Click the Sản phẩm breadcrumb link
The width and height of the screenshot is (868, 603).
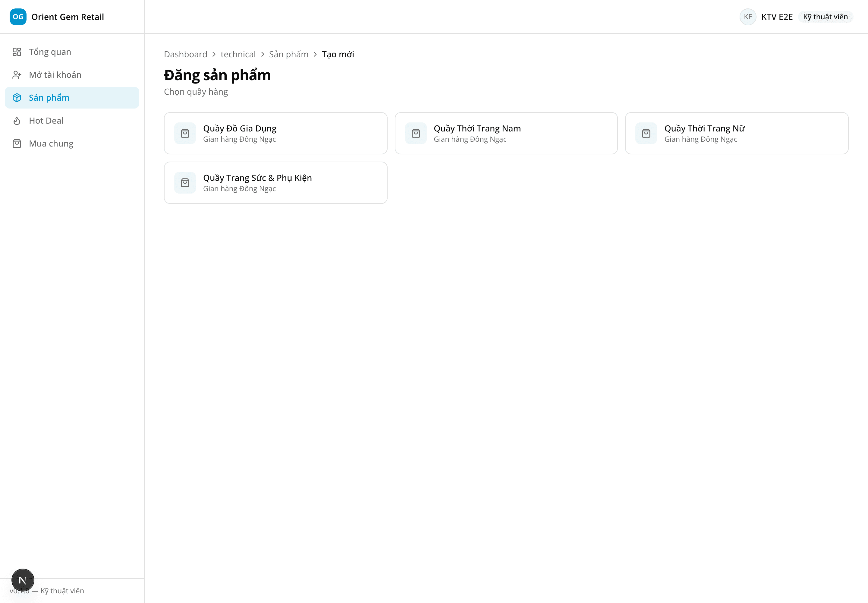click(288, 54)
